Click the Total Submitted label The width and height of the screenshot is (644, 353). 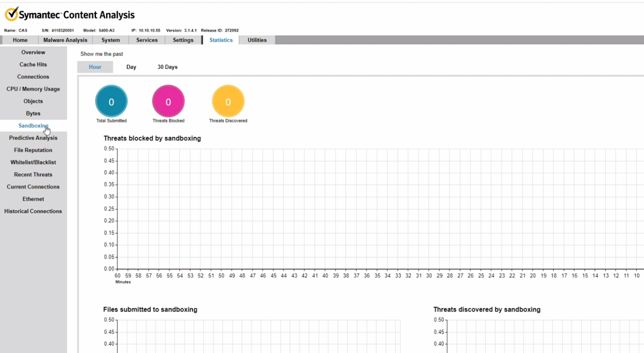tap(111, 121)
